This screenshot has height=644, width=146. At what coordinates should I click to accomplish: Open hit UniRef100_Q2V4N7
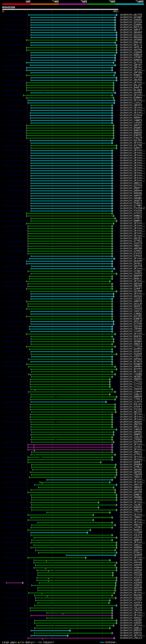(x=131, y=17)
